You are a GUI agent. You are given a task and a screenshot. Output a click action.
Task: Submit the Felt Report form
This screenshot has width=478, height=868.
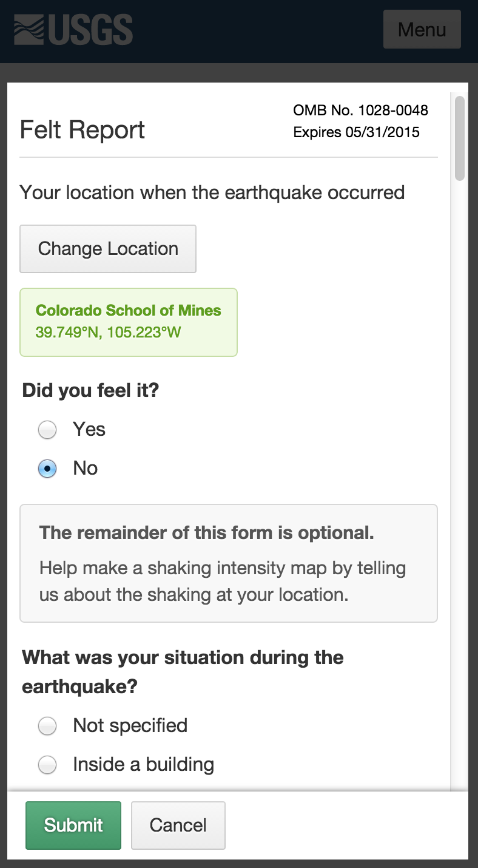tap(73, 825)
